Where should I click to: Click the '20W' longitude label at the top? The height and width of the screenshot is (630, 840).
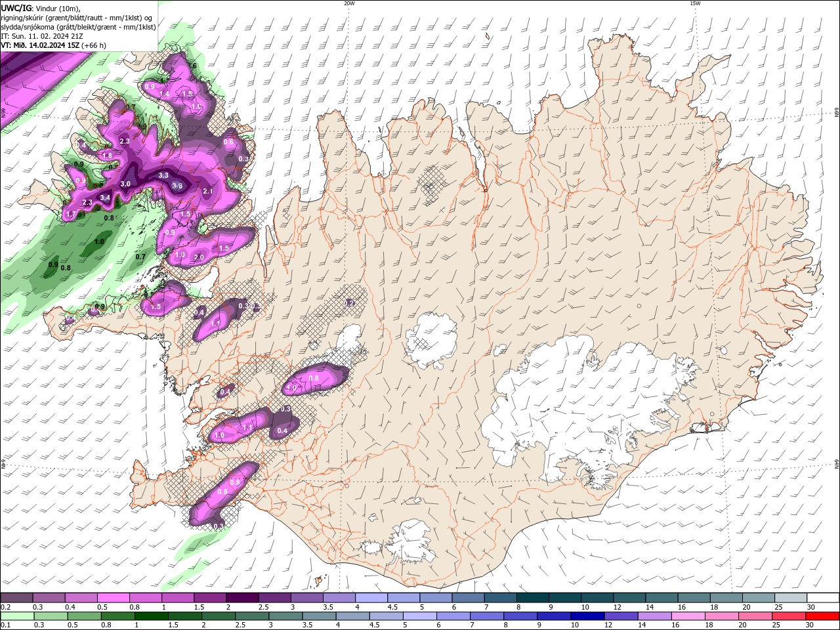[x=348, y=3]
